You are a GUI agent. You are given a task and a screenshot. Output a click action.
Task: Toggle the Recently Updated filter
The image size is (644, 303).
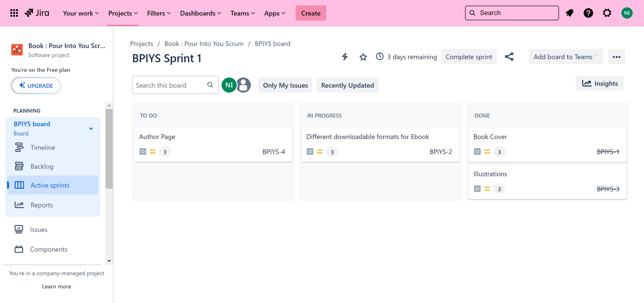tap(347, 85)
